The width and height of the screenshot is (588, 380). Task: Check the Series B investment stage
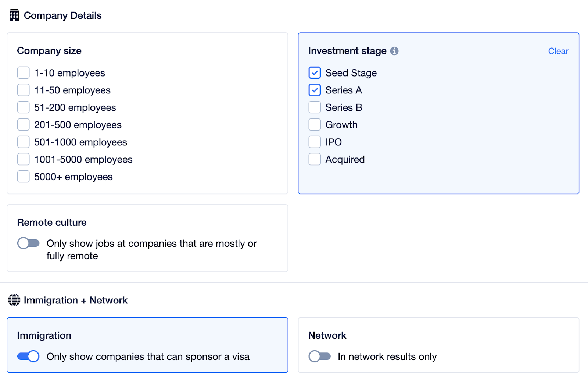315,107
